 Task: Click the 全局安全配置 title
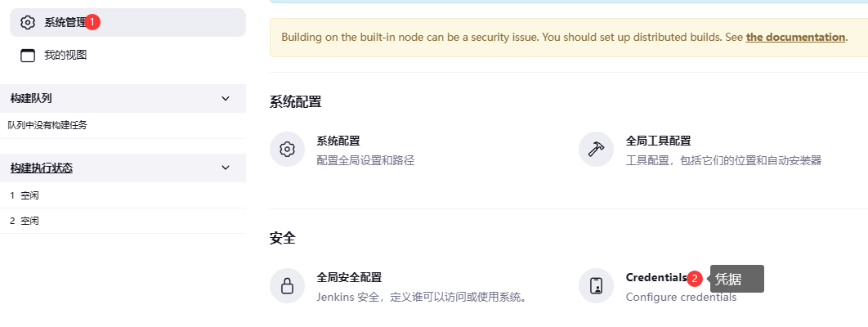[349, 278]
